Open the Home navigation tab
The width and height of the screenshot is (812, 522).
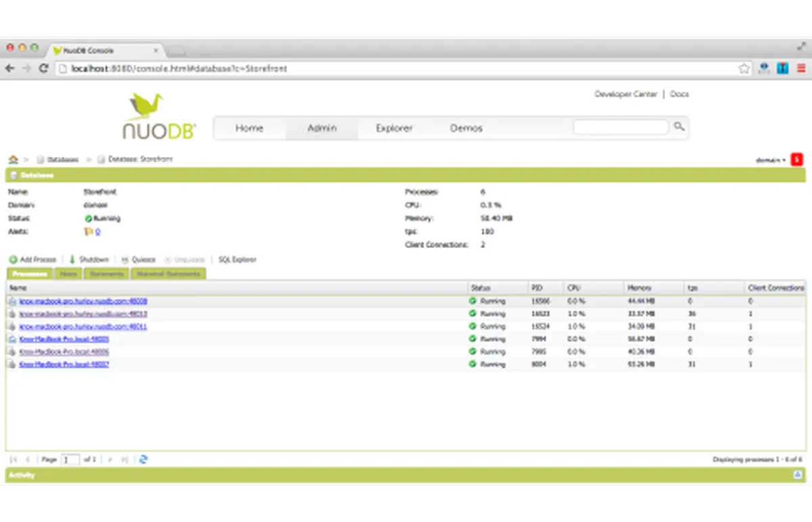(249, 128)
